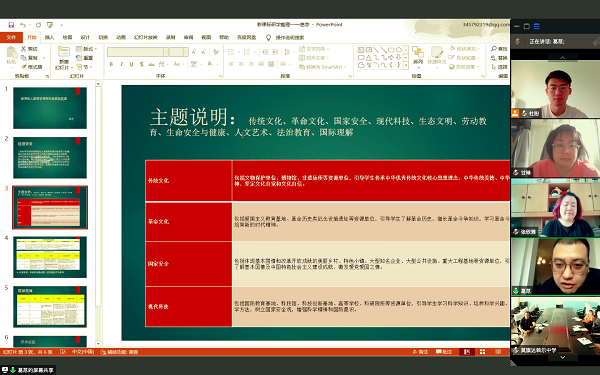Viewport: 600px width, 375px height.
Task: Open the 版式 slide layout dropdown
Action: (86, 49)
